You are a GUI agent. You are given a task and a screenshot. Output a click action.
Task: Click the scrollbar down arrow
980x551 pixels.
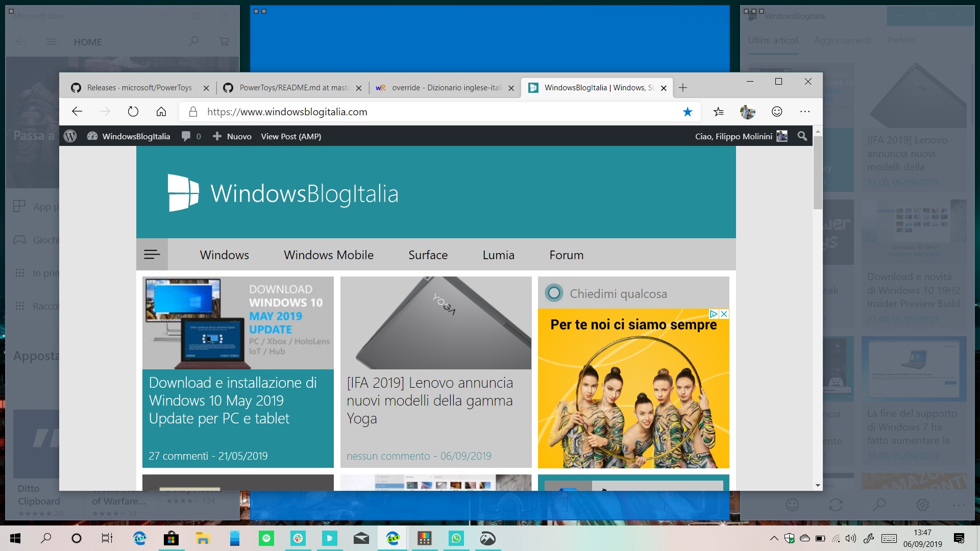click(x=818, y=486)
